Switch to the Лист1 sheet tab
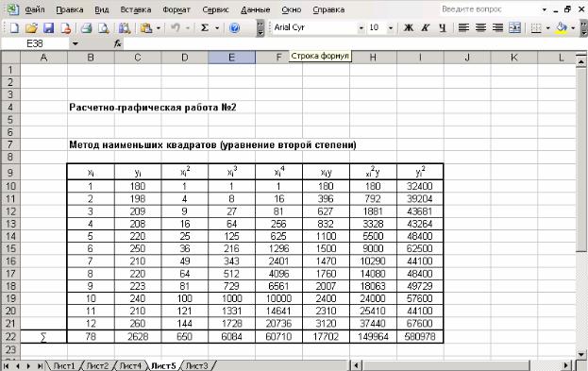The width and height of the screenshot is (588, 371). [64, 365]
